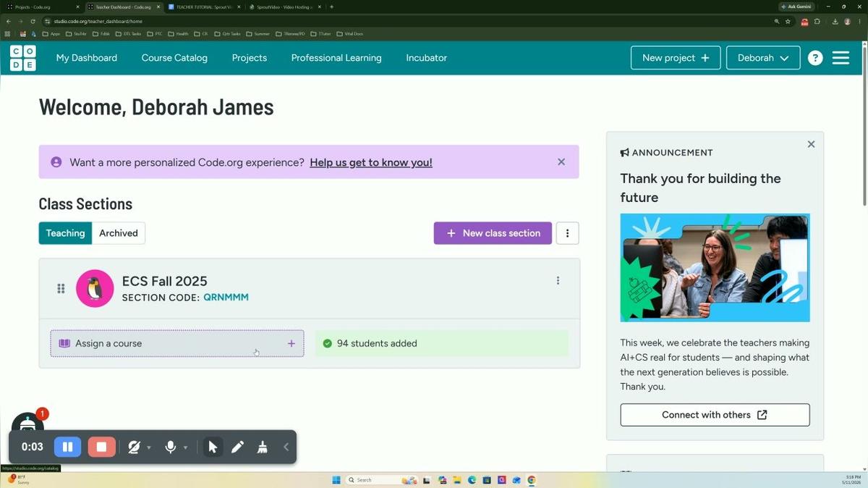Close the Announcement card

811,144
